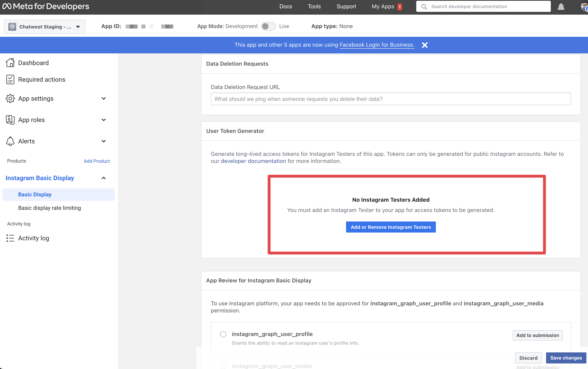Open the developer documentation link

coord(253,161)
